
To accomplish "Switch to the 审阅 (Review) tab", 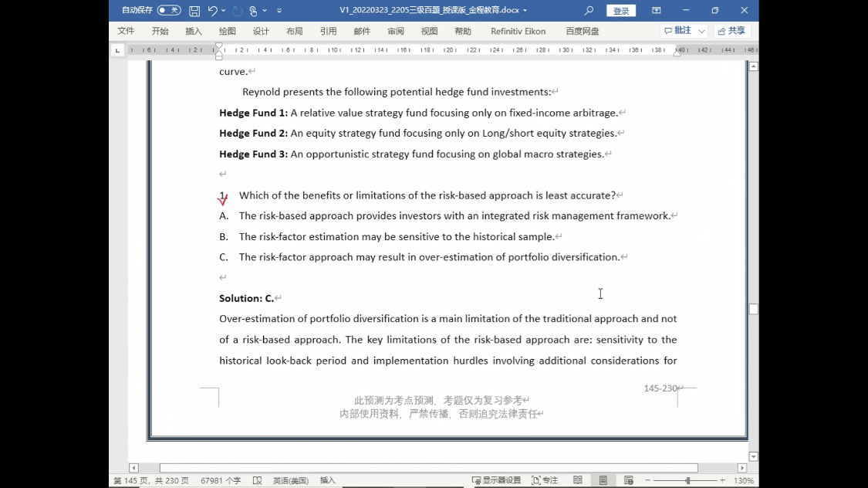I will pos(396,32).
